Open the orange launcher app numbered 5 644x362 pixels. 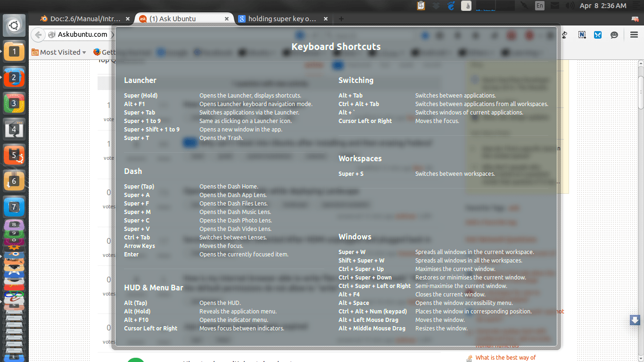[x=14, y=155]
